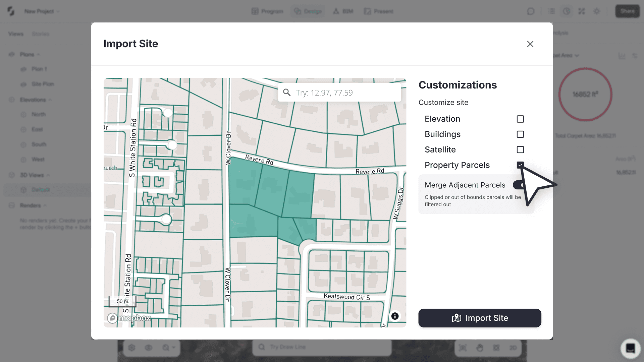Click the sun brightness icon
Viewport: 644px width, 362px height.
point(597,11)
